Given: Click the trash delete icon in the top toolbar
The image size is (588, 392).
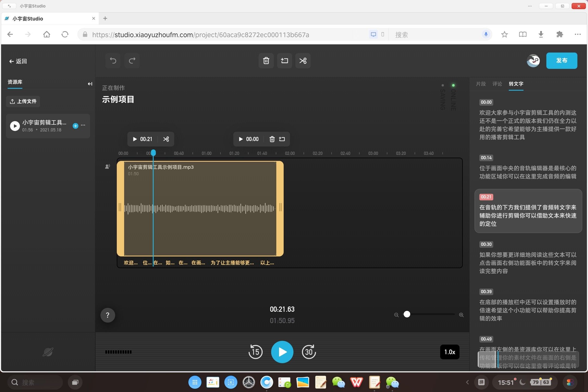Looking at the screenshot, I should pyautogui.click(x=266, y=61).
